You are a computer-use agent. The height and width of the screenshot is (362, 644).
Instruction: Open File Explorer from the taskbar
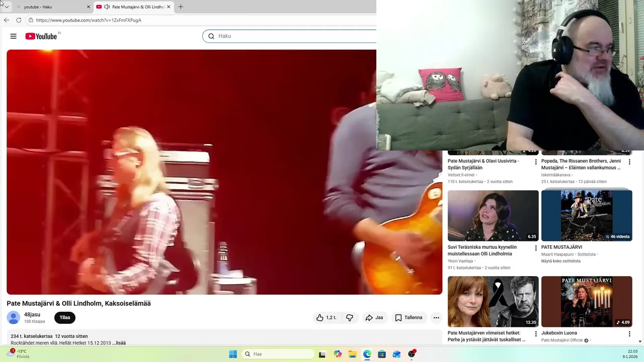352,354
